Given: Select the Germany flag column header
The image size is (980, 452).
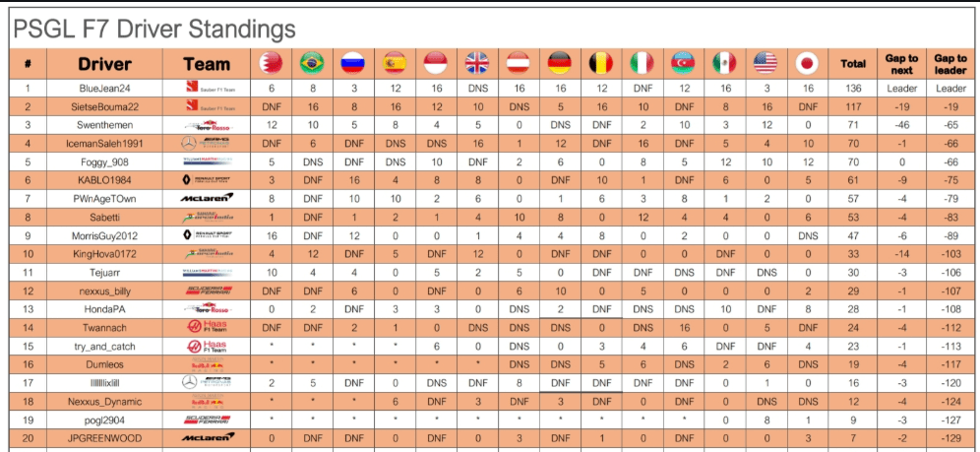Looking at the screenshot, I should click(x=560, y=63).
